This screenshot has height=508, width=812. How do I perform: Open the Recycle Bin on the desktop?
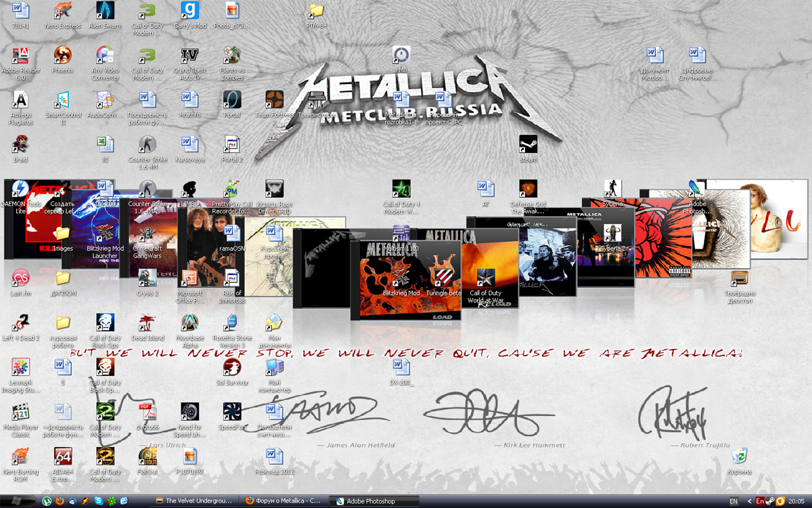740,455
